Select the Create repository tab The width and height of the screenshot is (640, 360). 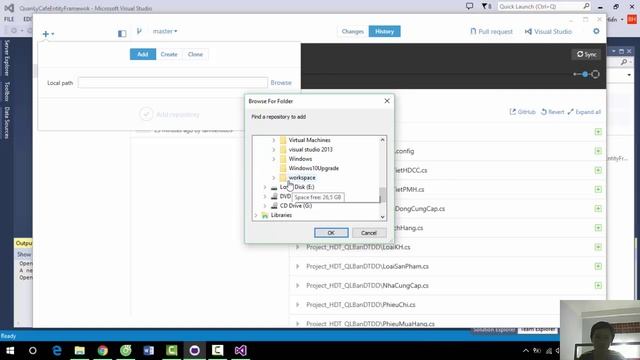coord(169,54)
